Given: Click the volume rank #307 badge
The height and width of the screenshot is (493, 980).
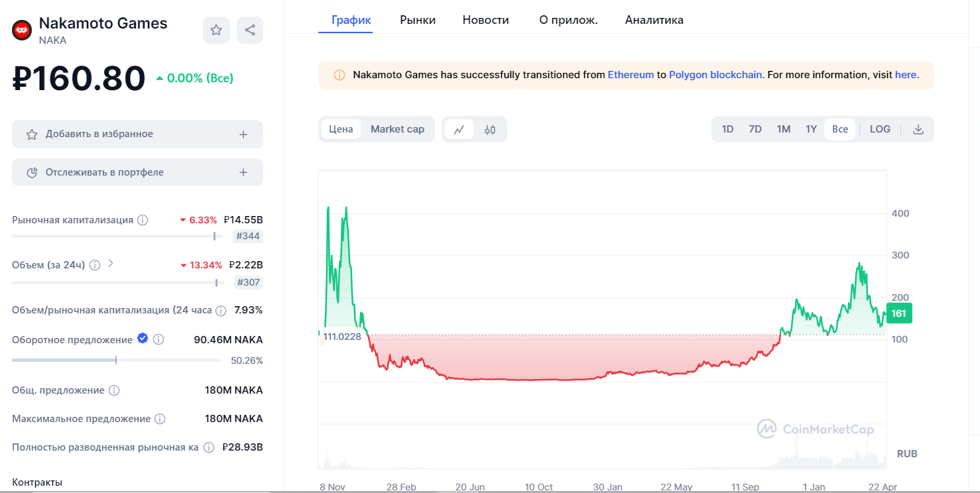Looking at the screenshot, I should coord(249,282).
